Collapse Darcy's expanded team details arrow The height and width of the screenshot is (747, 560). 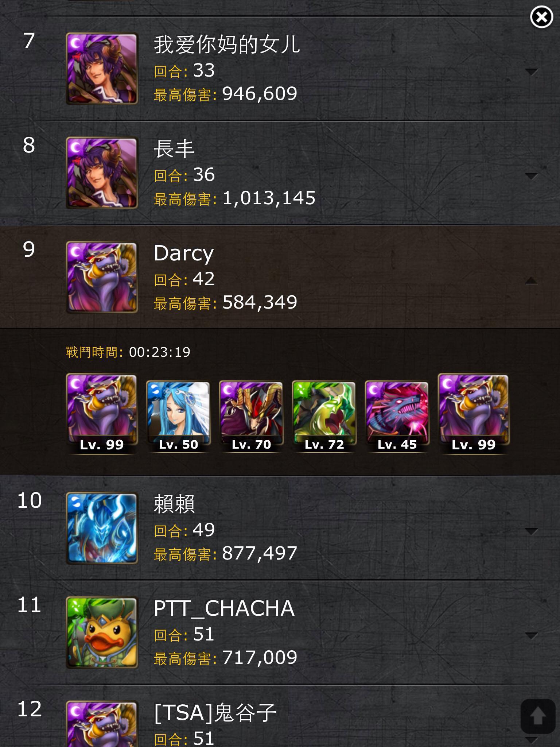click(x=531, y=280)
